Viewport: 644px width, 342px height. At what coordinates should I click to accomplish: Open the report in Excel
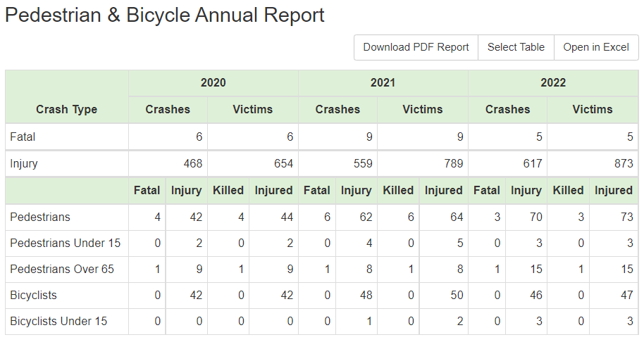pos(596,47)
